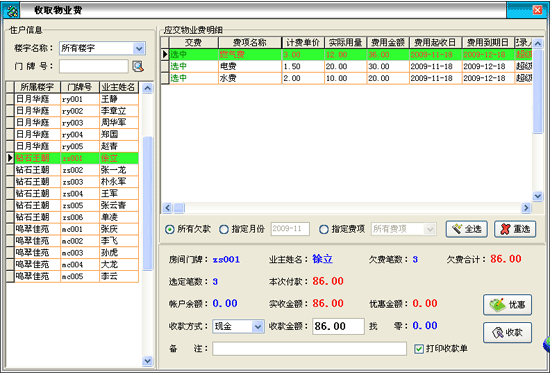Click fee table scroll left arrow

(x=167, y=208)
